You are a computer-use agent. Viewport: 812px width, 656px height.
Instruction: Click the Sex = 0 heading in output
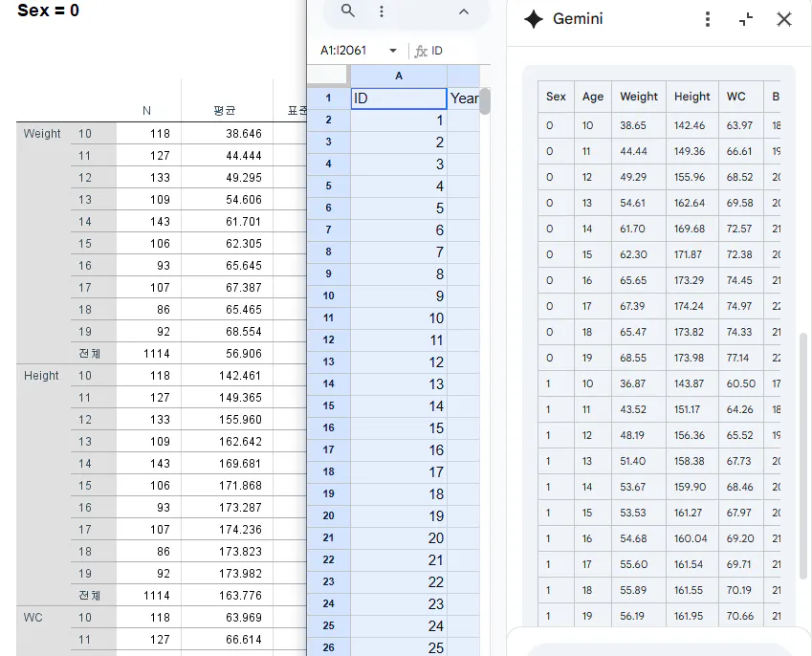click(x=48, y=11)
